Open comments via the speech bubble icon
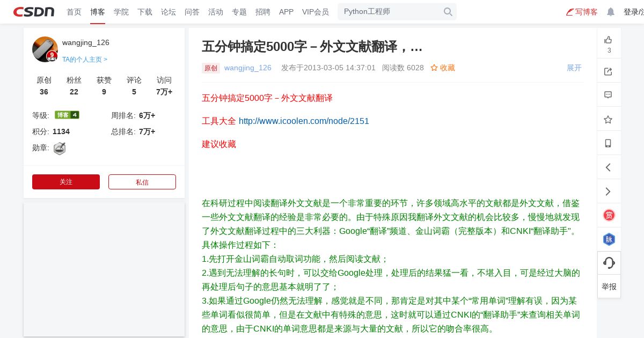 tap(608, 95)
